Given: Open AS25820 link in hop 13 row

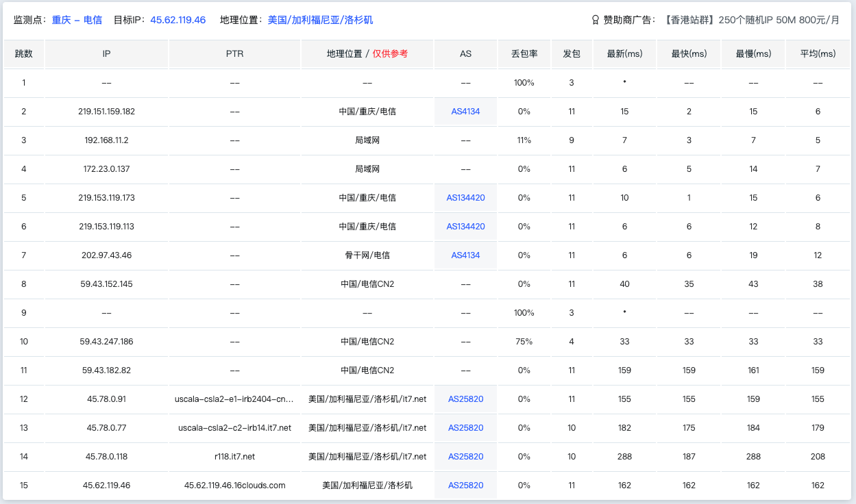Looking at the screenshot, I should 465,427.
